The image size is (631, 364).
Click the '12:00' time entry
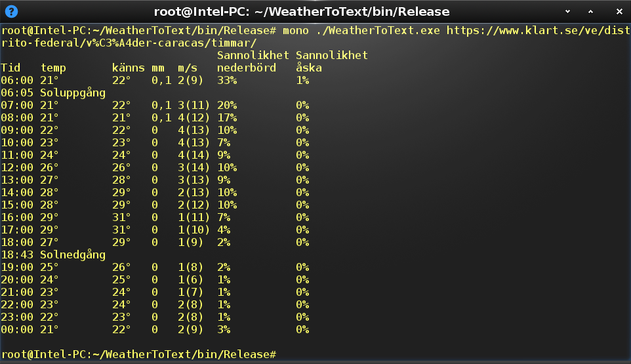pyautogui.click(x=17, y=168)
